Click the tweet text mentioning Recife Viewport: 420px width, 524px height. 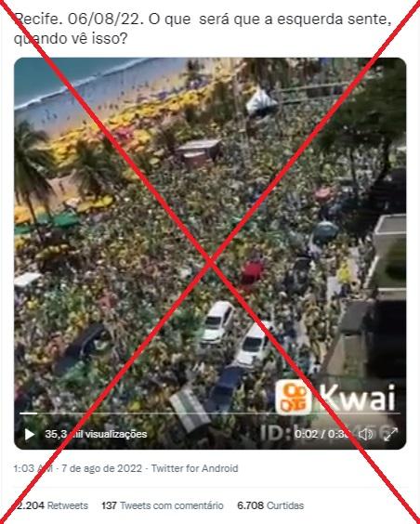tap(203, 29)
